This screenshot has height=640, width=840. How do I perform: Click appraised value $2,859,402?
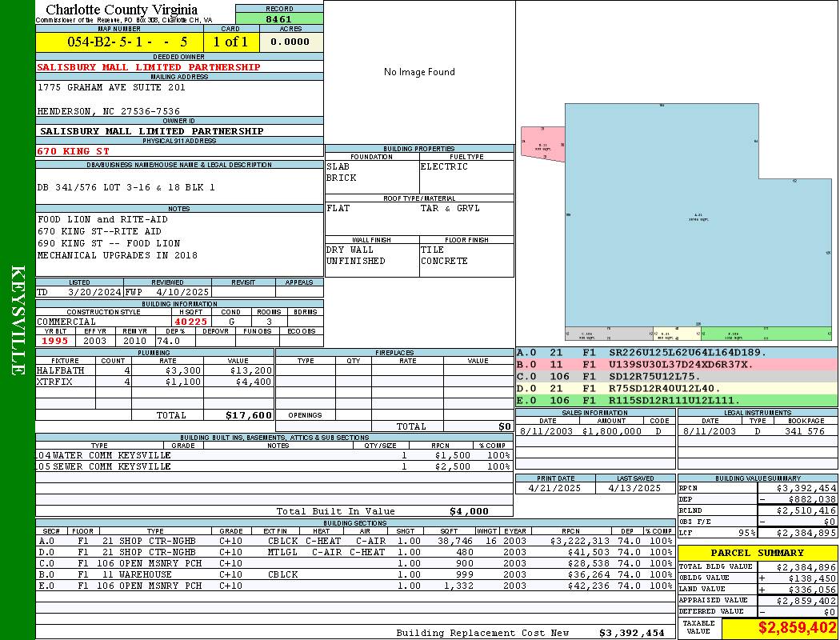[806, 601]
